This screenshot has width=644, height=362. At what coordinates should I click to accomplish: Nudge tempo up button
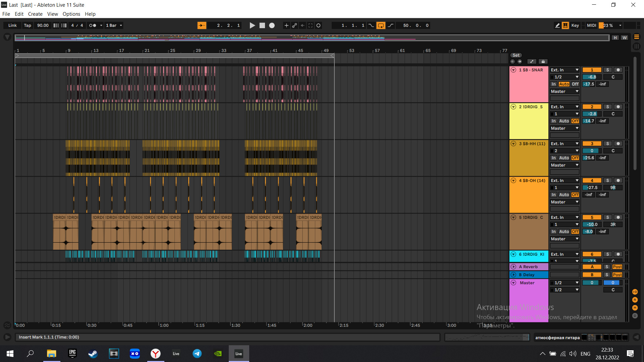click(x=64, y=25)
